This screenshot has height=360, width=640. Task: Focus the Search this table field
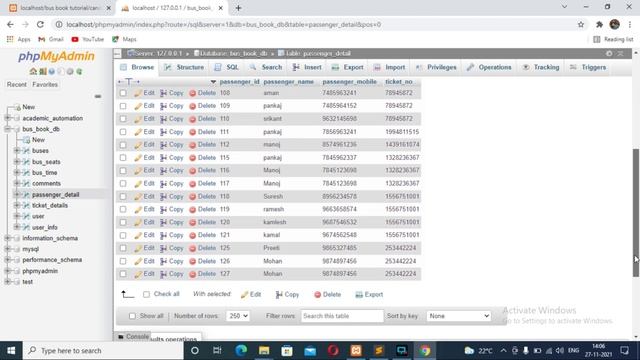point(342,316)
